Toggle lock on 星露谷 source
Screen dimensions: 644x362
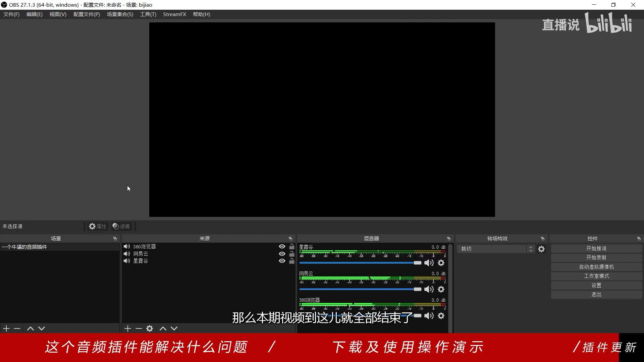[x=292, y=261]
